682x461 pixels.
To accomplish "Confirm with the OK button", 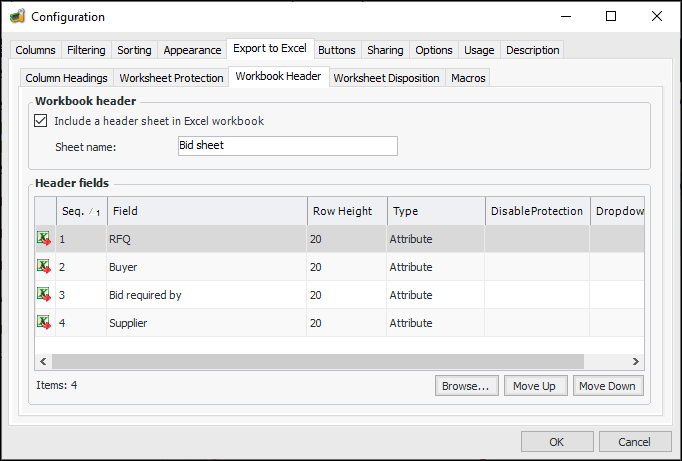I will (556, 442).
